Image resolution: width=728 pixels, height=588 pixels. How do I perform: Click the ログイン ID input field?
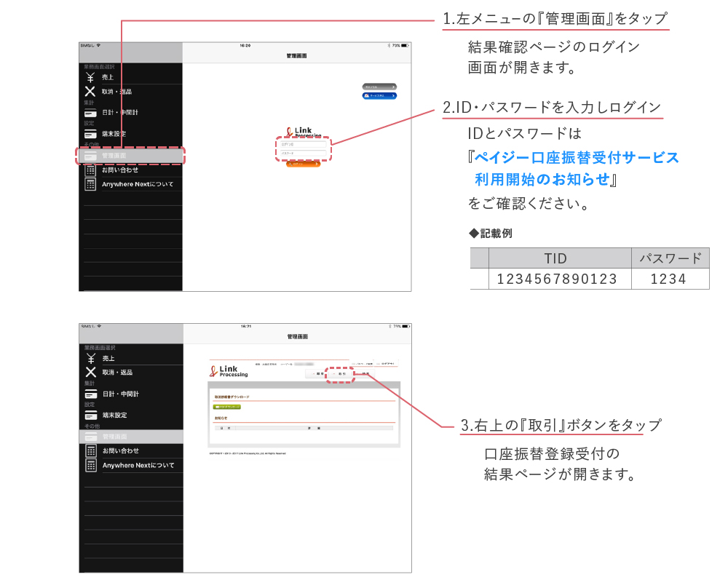pos(303,145)
